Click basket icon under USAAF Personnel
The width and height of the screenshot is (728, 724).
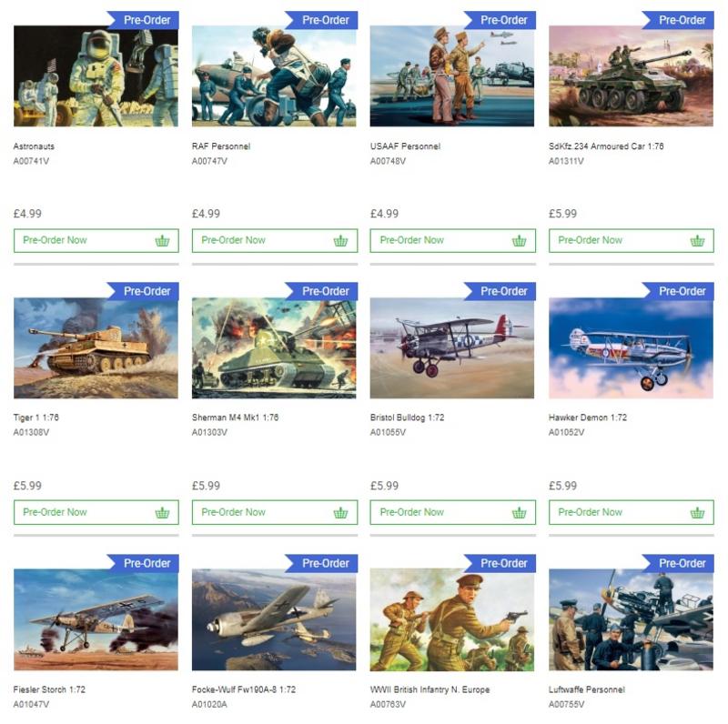click(519, 241)
